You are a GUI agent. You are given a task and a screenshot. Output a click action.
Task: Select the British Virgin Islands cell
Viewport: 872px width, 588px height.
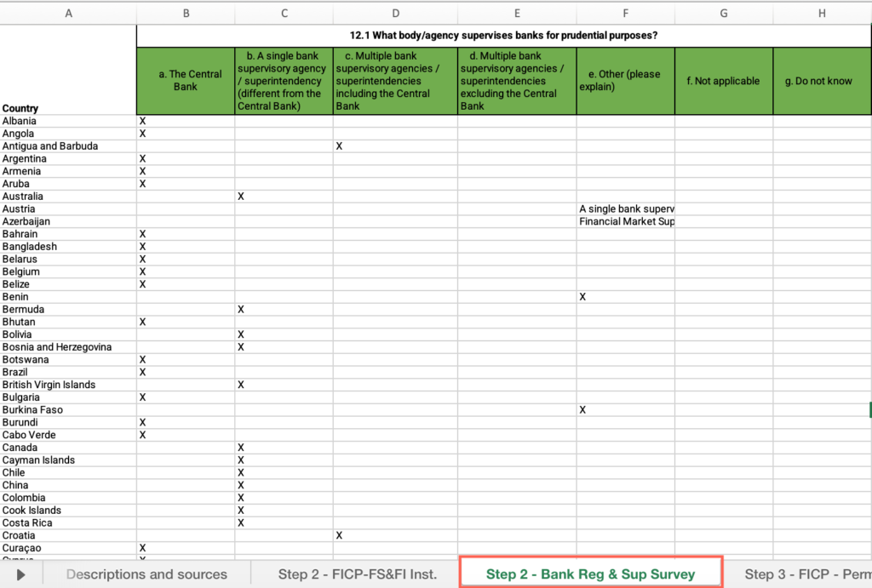click(68, 385)
